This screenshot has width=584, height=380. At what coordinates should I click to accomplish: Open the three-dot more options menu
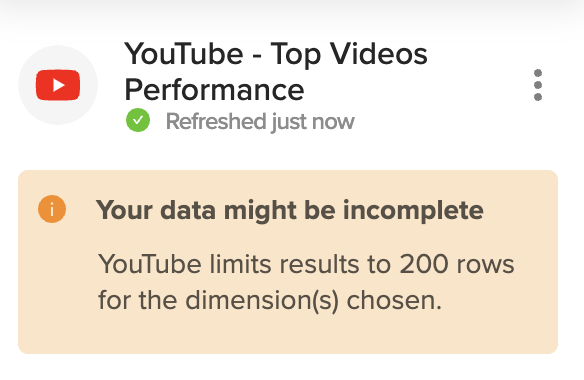tap(537, 85)
